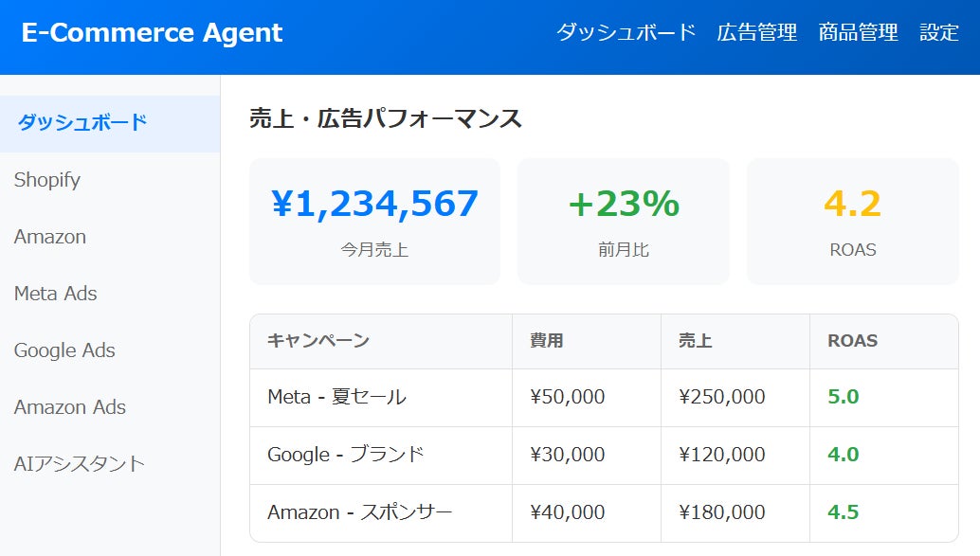Select ダッシュボード in the top navigation bar

click(625, 32)
